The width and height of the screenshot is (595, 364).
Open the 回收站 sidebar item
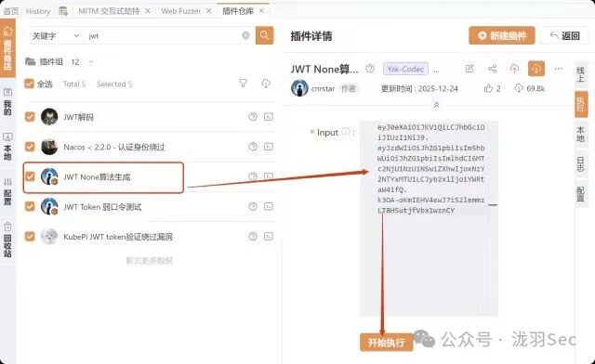[x=7, y=240]
